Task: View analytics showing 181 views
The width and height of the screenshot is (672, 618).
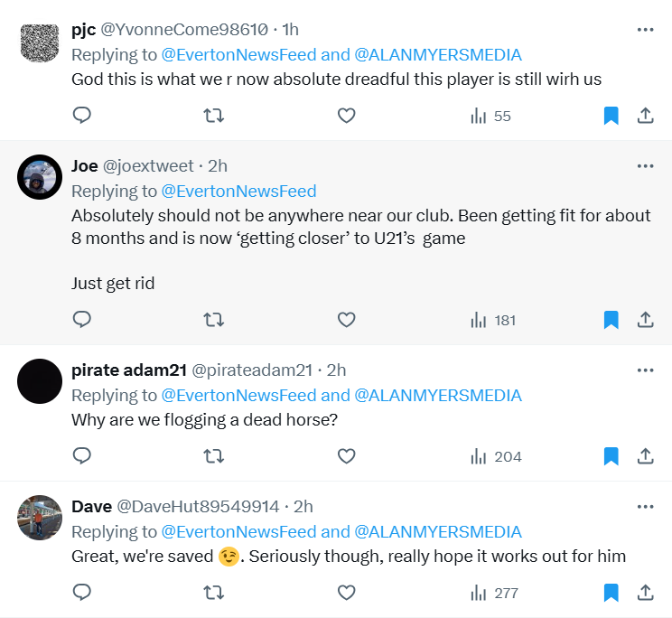Action: [x=493, y=320]
